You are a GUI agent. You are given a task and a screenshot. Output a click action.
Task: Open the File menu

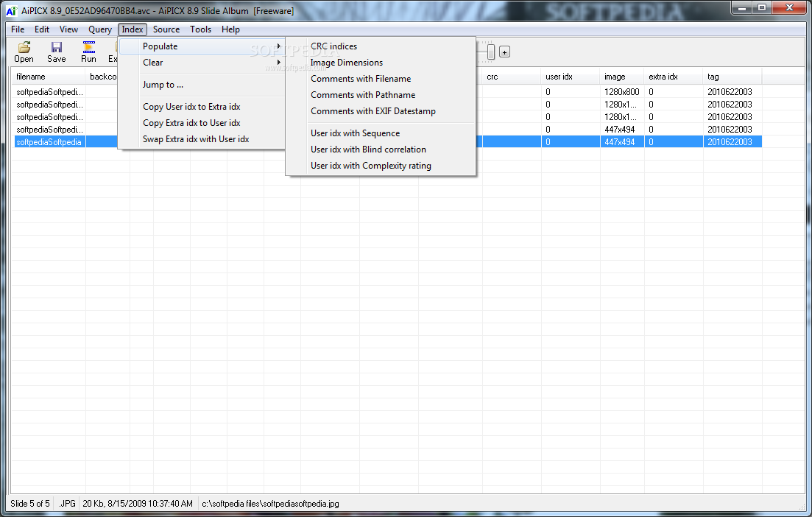18,29
